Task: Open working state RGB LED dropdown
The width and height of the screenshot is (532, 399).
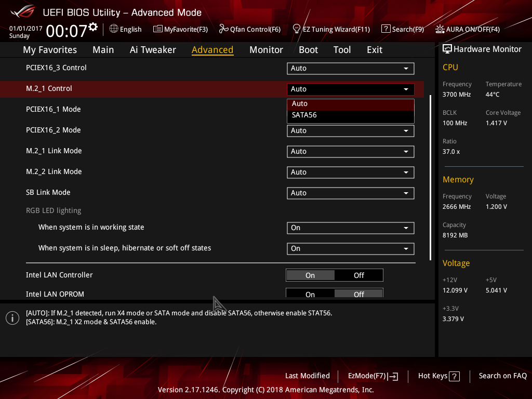Action: (x=350, y=228)
